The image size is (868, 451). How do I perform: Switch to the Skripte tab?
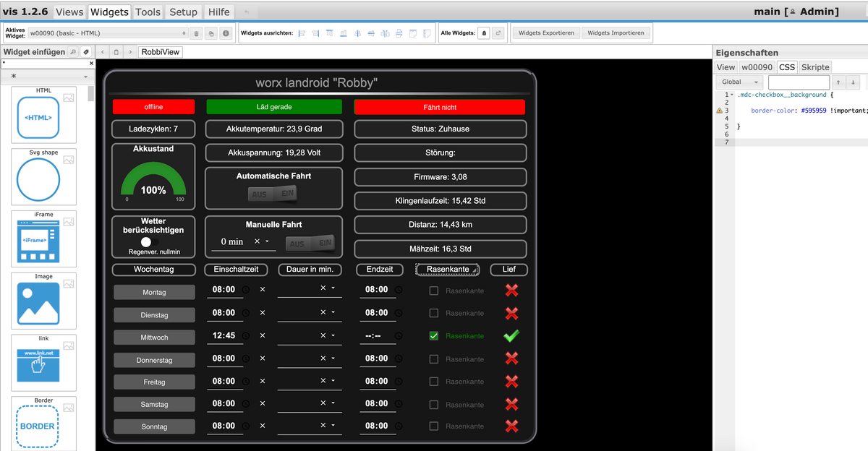tap(815, 67)
